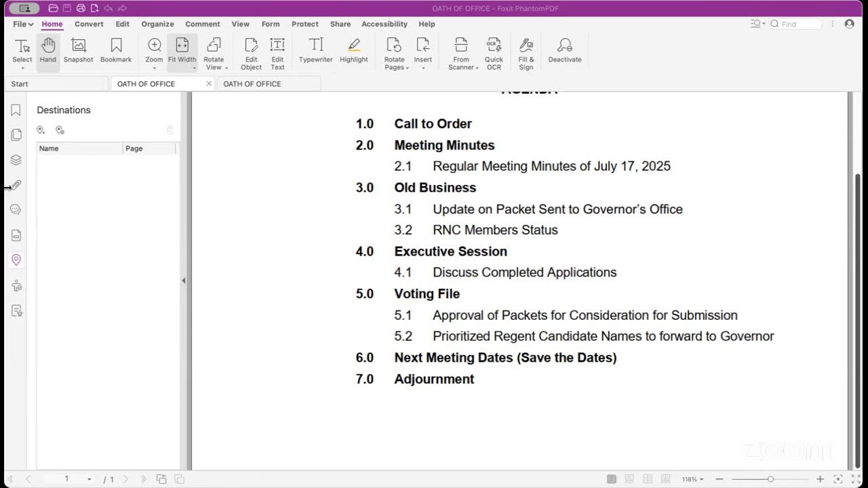This screenshot has width=868, height=488.
Task: Open the Layers side panel
Action: pyautogui.click(x=16, y=160)
